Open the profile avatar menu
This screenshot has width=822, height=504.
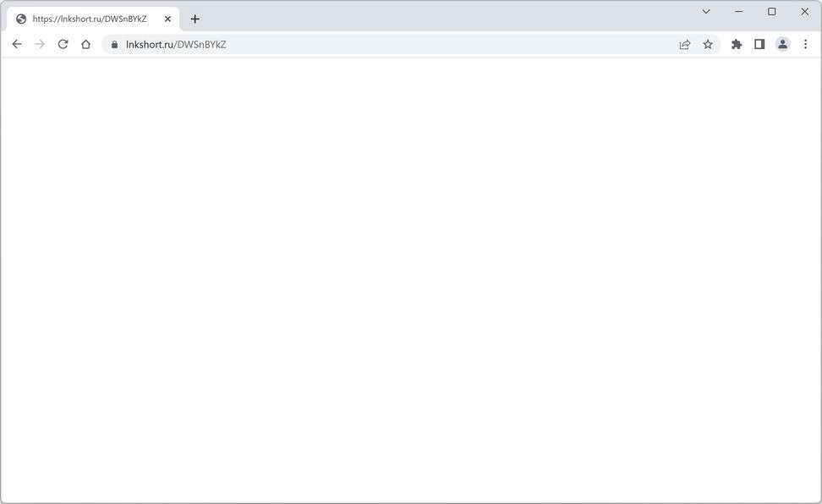(783, 45)
